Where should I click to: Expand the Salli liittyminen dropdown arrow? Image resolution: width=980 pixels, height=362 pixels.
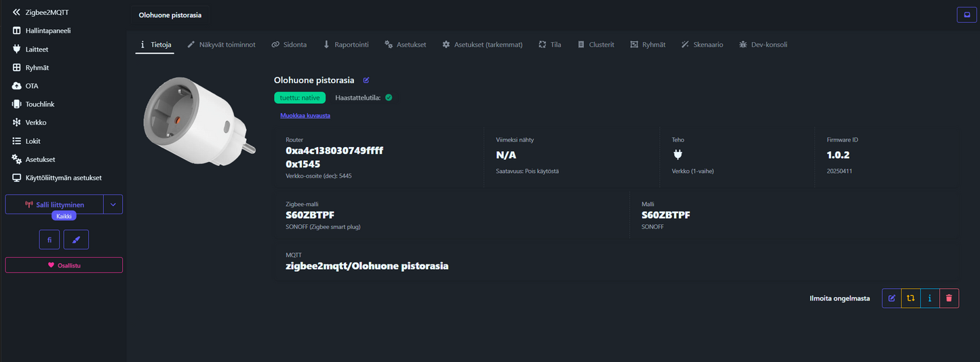(x=113, y=205)
